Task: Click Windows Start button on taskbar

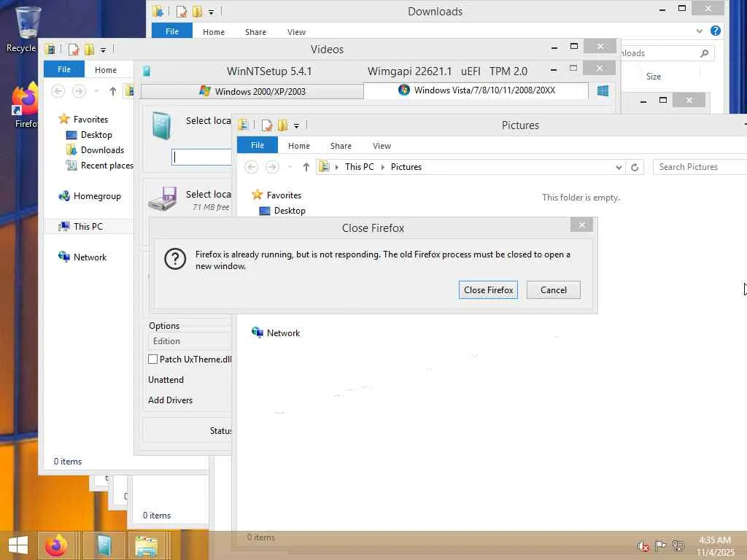Action: tap(18, 545)
